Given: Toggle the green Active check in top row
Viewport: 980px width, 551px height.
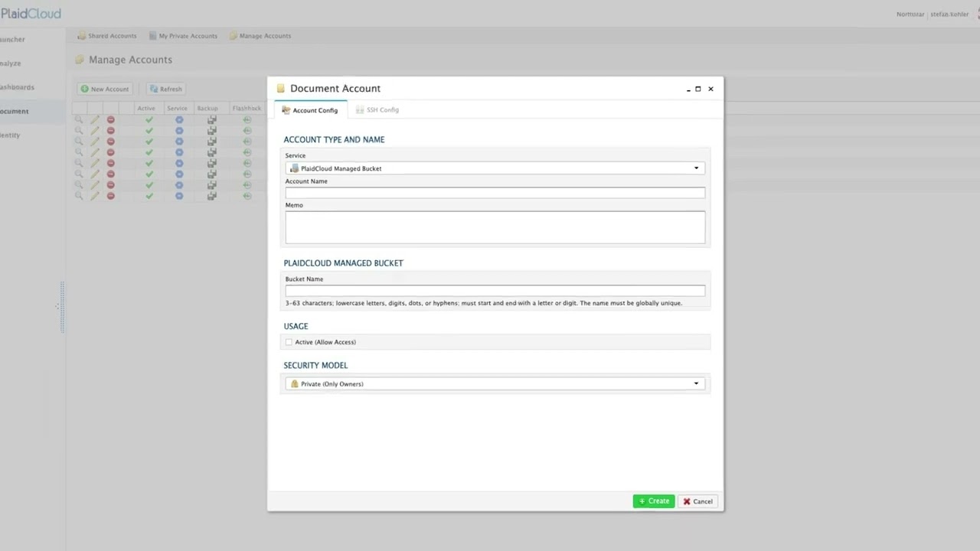Looking at the screenshot, I should click(x=149, y=120).
